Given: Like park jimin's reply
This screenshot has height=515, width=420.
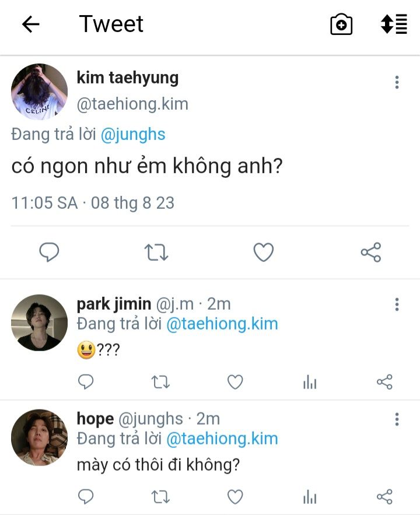Looking at the screenshot, I should tap(235, 382).
